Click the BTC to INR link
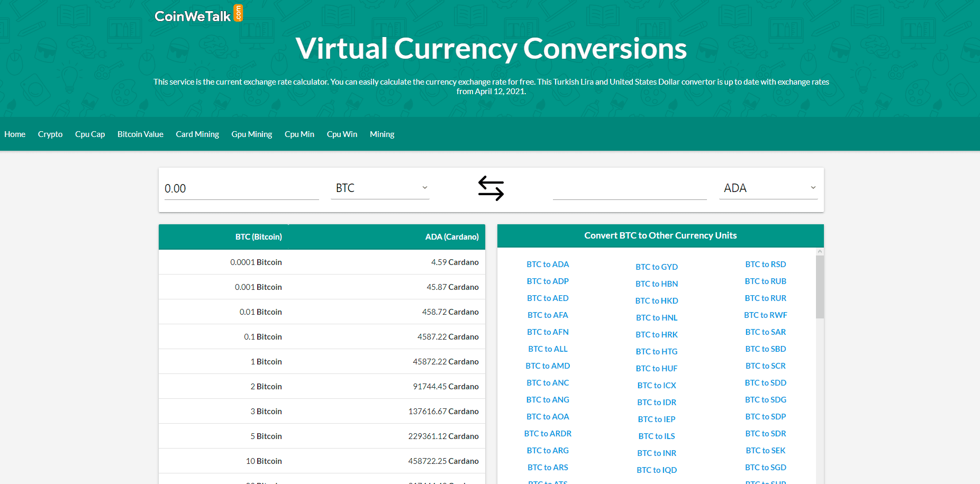 656,453
